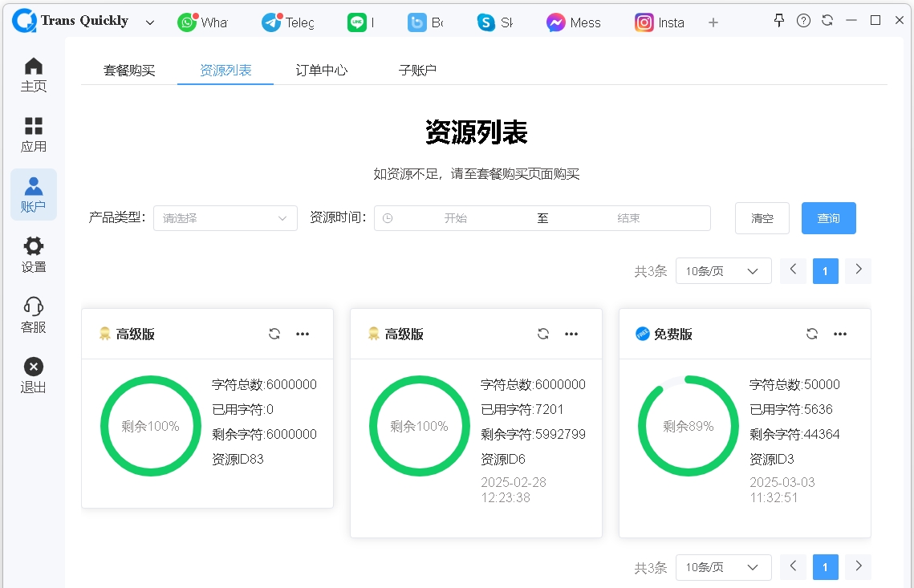Screen dimensions: 914x588
Task: Click the title bar refresh icon
Action: tap(827, 20)
